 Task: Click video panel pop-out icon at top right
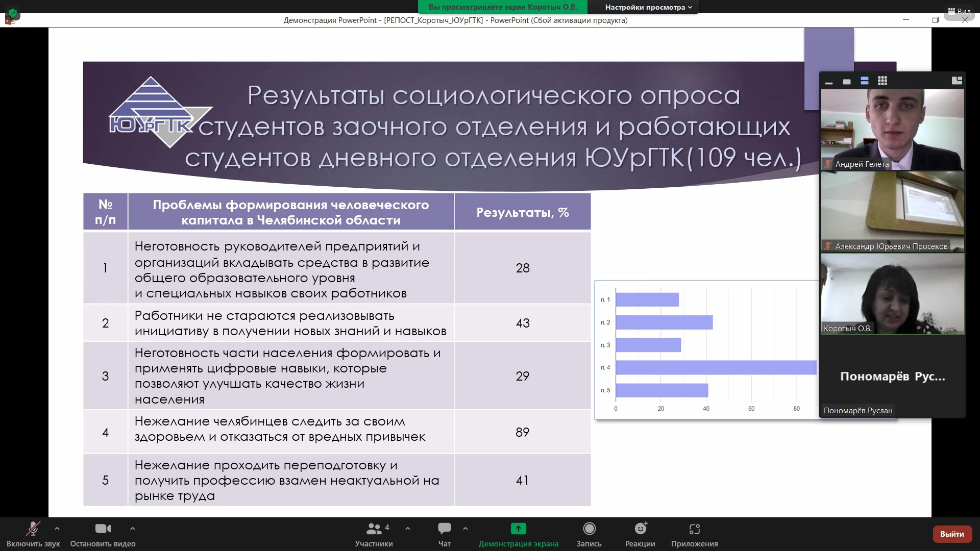(x=957, y=81)
